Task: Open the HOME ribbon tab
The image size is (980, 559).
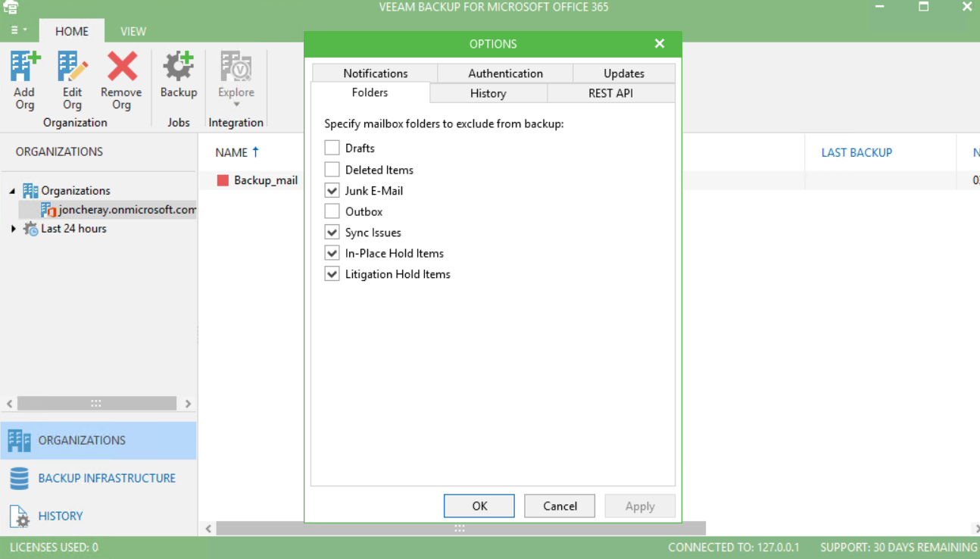Action: click(72, 31)
